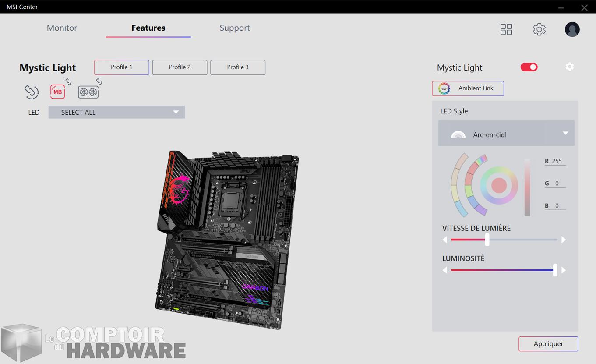Click the Ambient Link button
The height and width of the screenshot is (364, 596).
[468, 88]
